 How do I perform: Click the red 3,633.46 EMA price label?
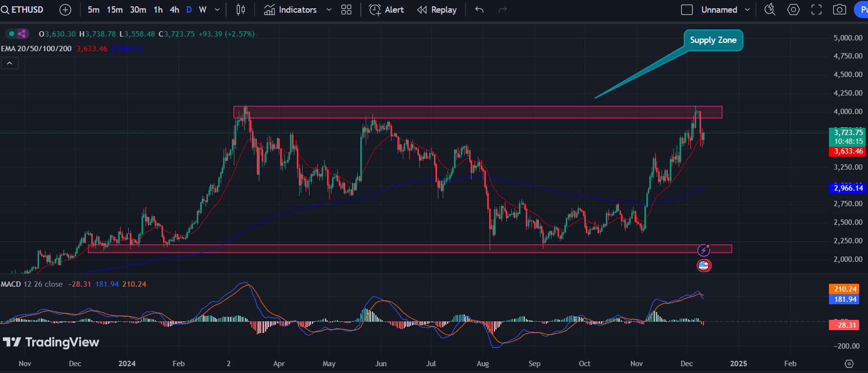click(848, 152)
